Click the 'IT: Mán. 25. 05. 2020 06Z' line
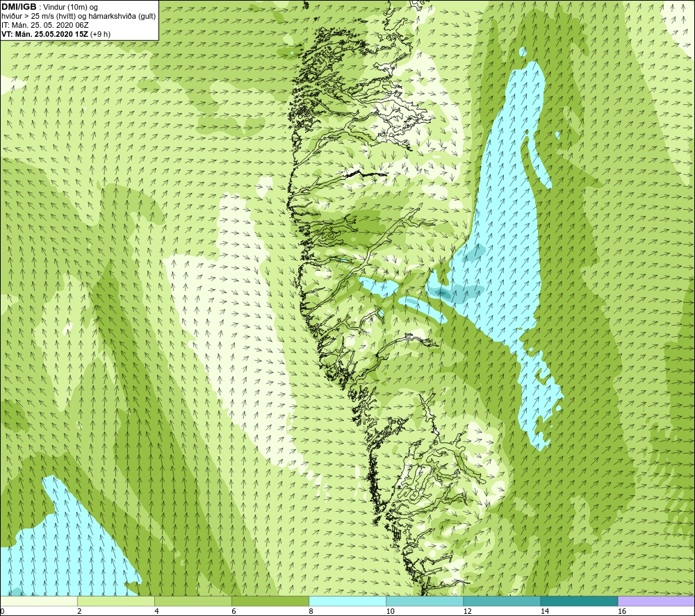Viewport: 695px width, 616px height. pyautogui.click(x=44, y=25)
